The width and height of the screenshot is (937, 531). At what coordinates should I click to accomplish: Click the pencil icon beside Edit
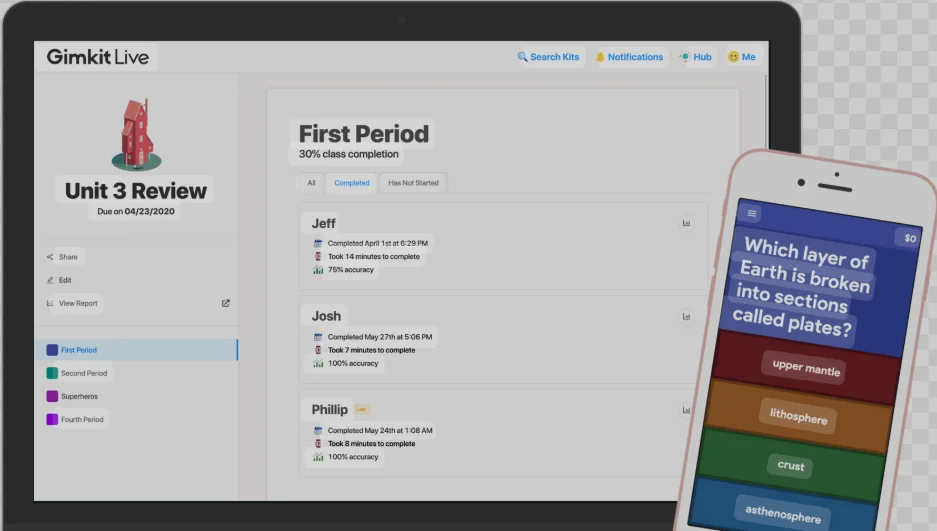(x=50, y=280)
